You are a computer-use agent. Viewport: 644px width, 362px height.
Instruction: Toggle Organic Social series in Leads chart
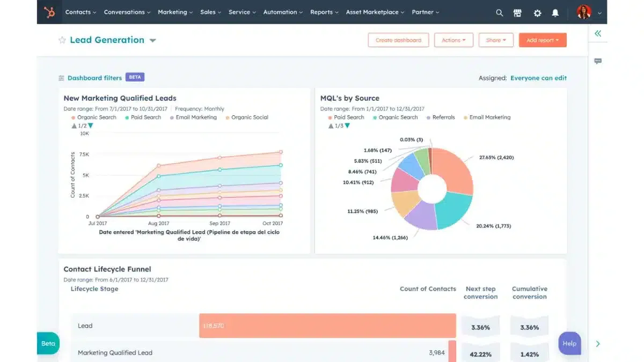pyautogui.click(x=247, y=117)
